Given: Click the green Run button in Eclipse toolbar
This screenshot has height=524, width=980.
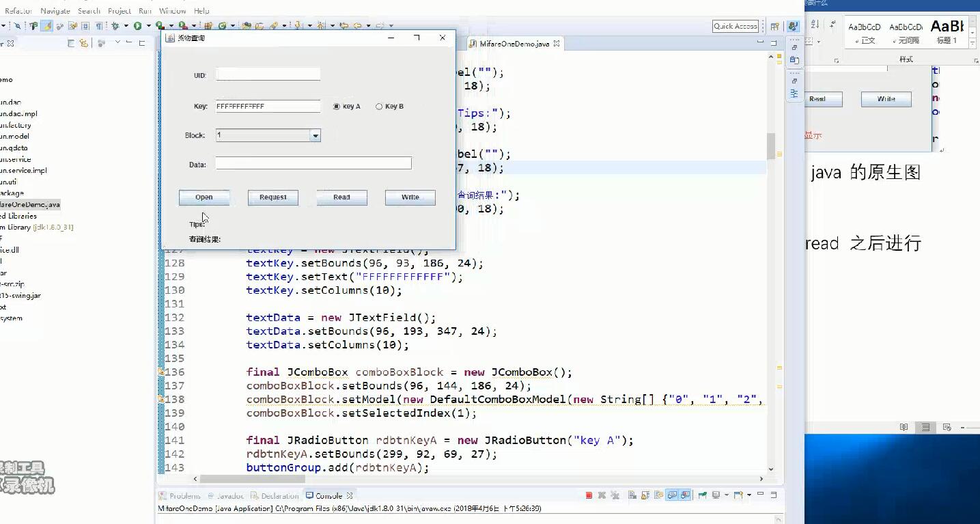Looking at the screenshot, I should point(137,26).
